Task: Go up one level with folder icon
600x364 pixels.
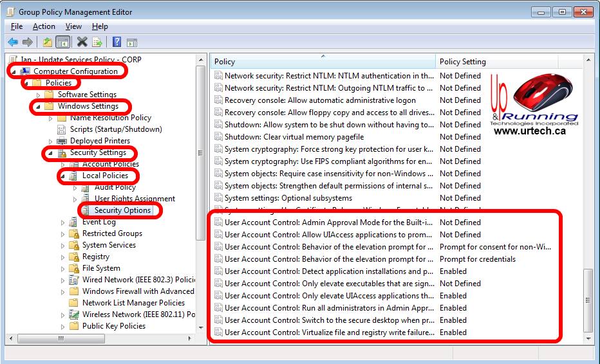Action: coord(47,42)
